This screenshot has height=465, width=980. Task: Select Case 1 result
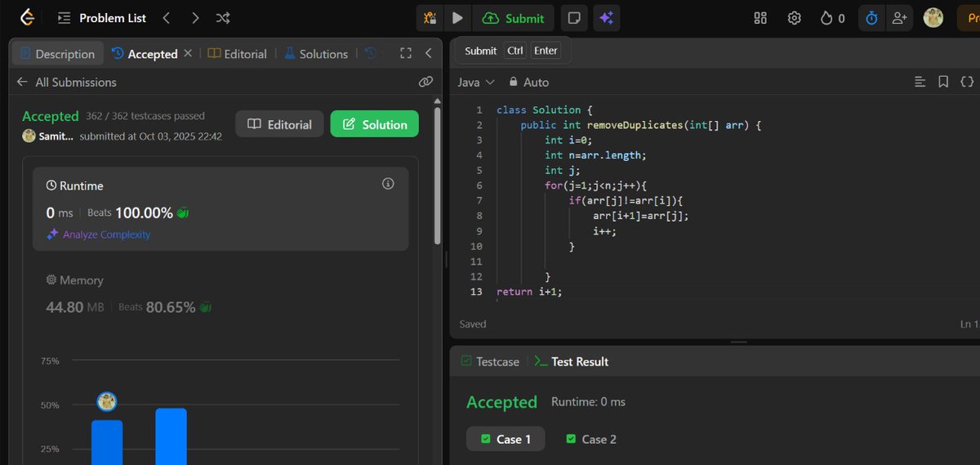[506, 439]
